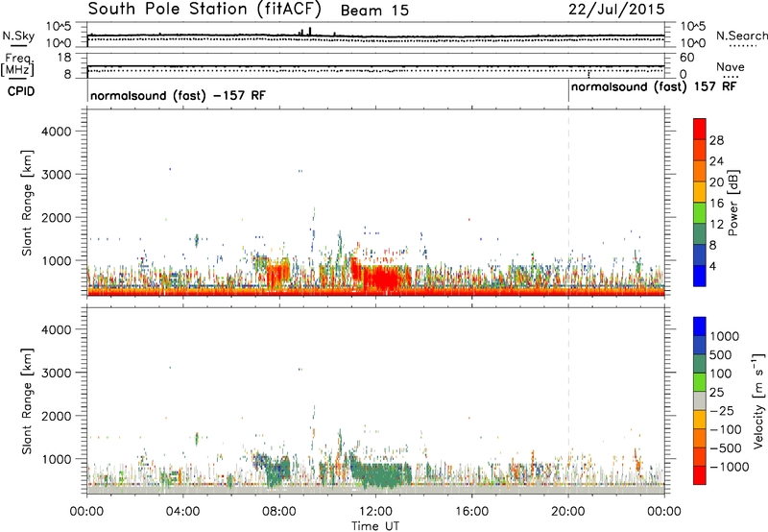Click the "Power [dB]" colorbar label
768x532 pixels.
pos(733,203)
